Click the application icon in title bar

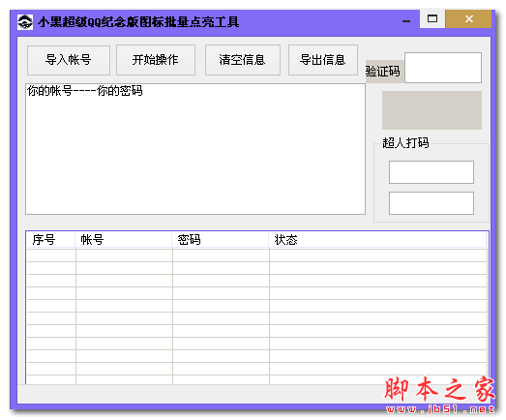pyautogui.click(x=25, y=22)
